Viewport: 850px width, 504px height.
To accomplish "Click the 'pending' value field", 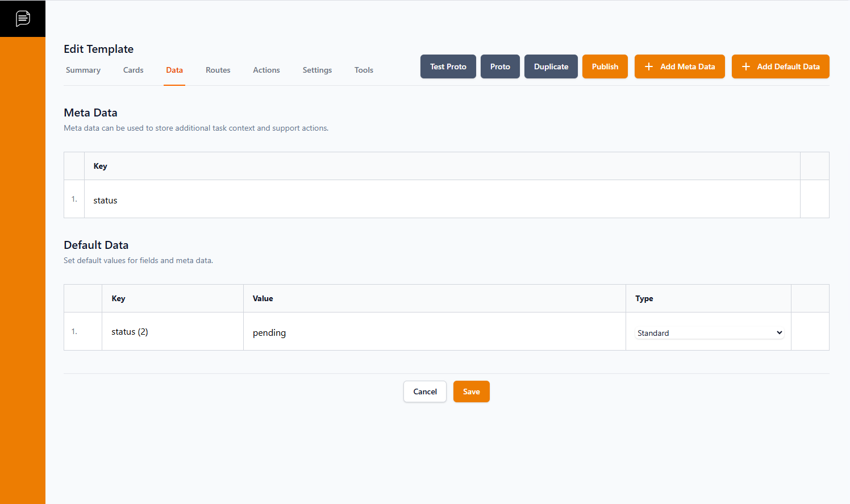I will [x=269, y=333].
